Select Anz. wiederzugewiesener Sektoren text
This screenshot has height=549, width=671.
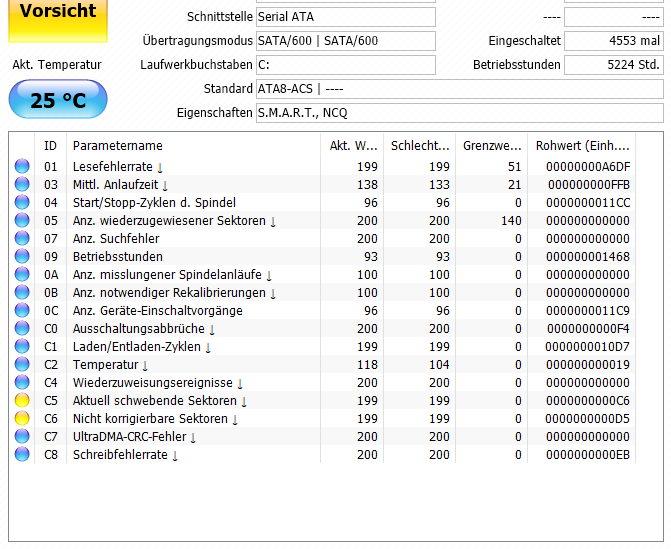169,220
